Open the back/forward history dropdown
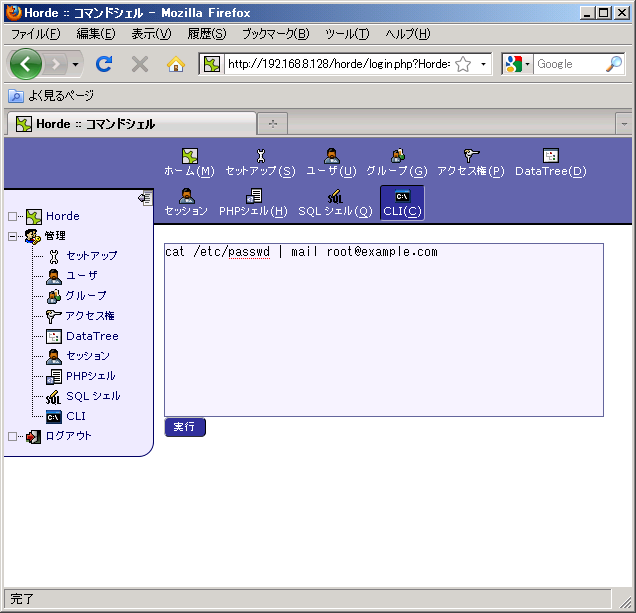This screenshot has height=613, width=636. 75,64
